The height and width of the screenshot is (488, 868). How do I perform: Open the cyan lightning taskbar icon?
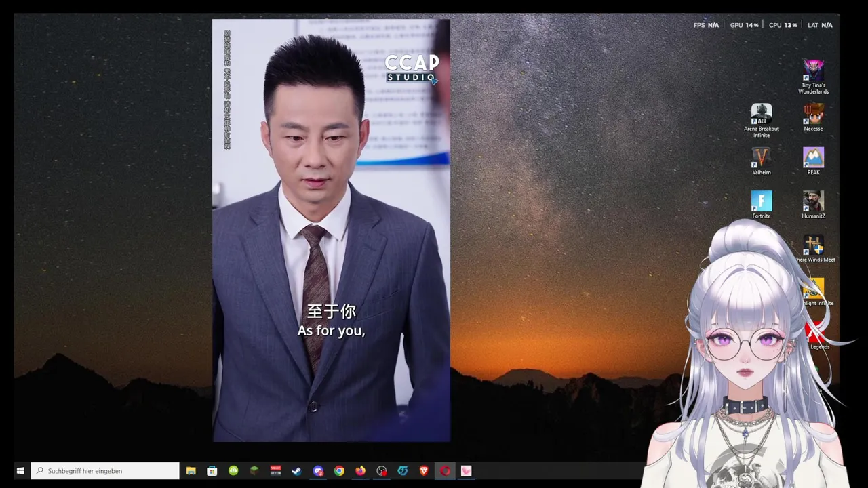pyautogui.click(x=403, y=470)
